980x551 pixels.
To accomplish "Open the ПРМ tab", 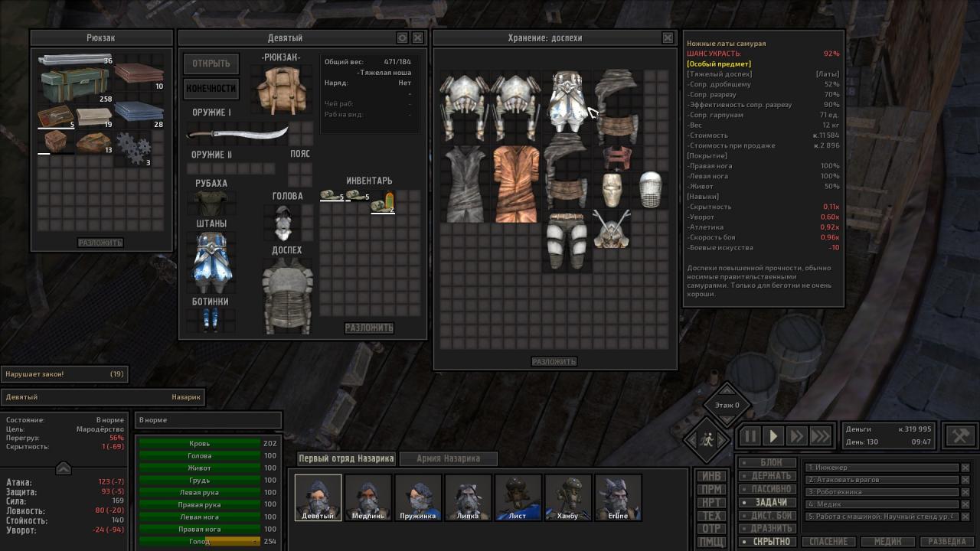I will click(x=712, y=490).
